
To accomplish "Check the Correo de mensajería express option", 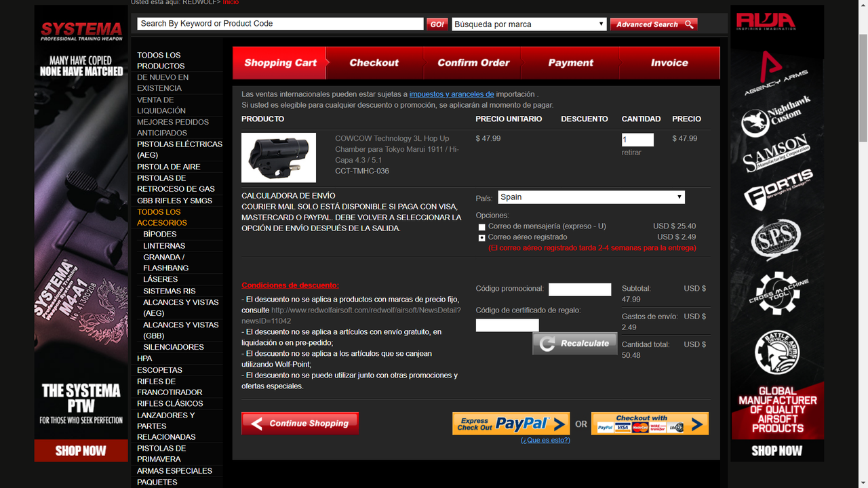I will pyautogui.click(x=482, y=227).
